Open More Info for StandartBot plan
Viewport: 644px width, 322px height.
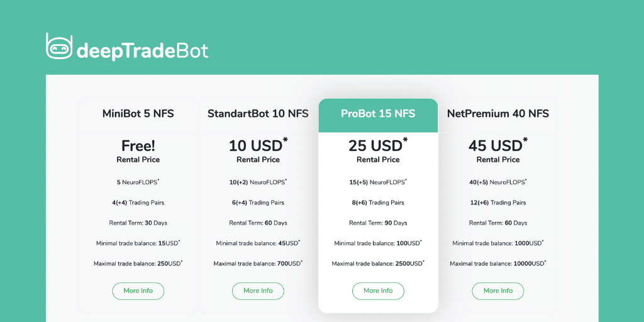point(258,291)
